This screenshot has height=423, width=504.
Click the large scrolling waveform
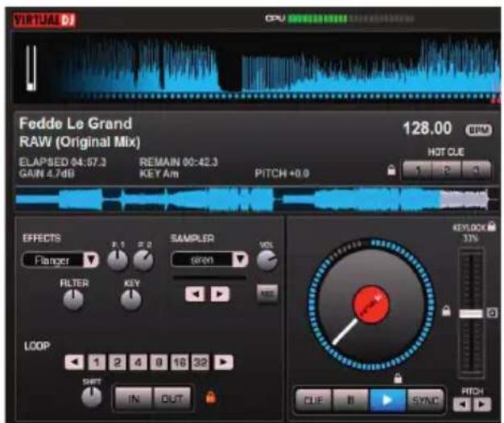point(256,68)
